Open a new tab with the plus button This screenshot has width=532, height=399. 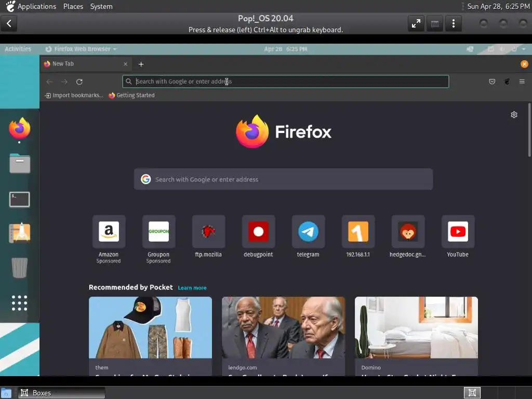pyautogui.click(x=141, y=64)
